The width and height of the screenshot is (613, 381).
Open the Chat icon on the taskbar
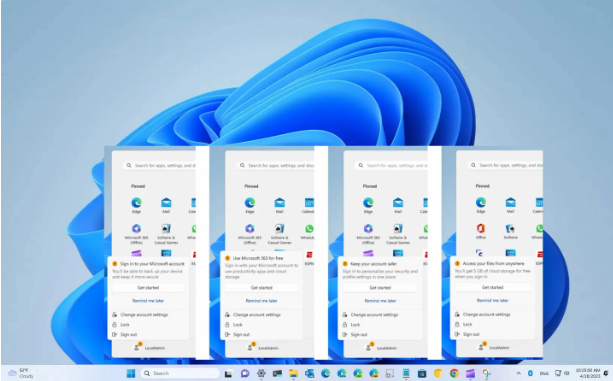click(x=245, y=373)
